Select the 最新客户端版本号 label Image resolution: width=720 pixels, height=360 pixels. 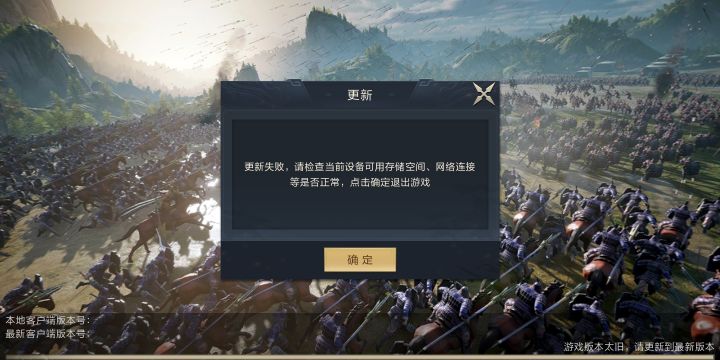point(48,334)
